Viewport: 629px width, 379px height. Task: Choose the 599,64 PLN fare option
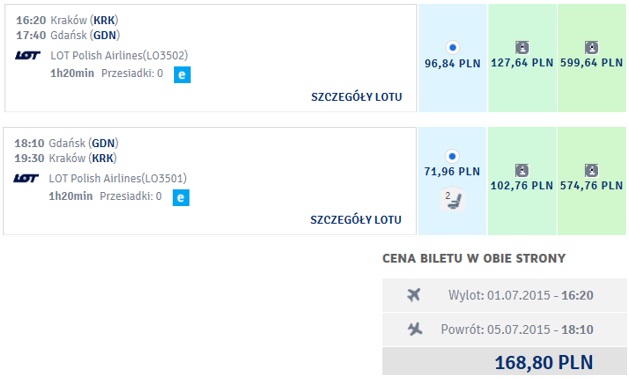point(592,58)
